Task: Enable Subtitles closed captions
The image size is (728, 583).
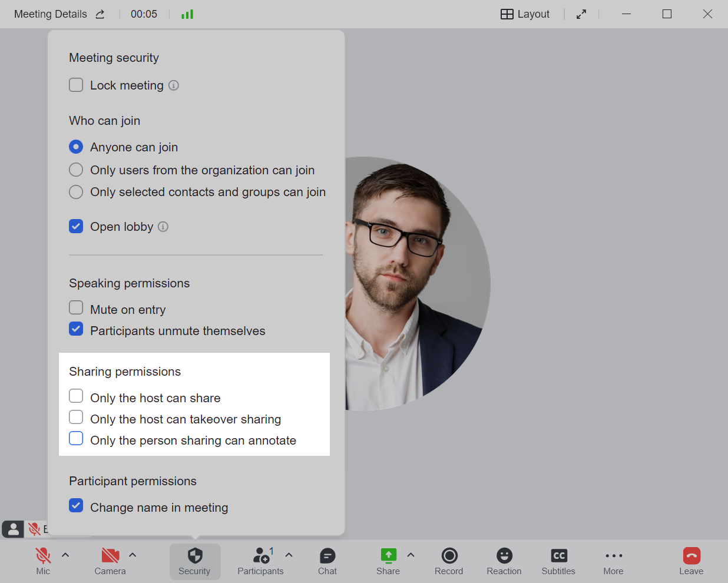Action: pyautogui.click(x=558, y=556)
